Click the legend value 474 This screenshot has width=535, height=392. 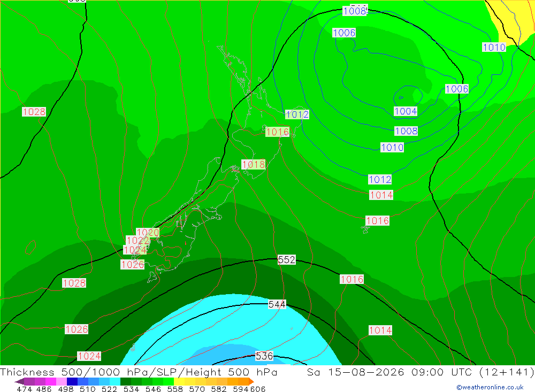(24, 389)
